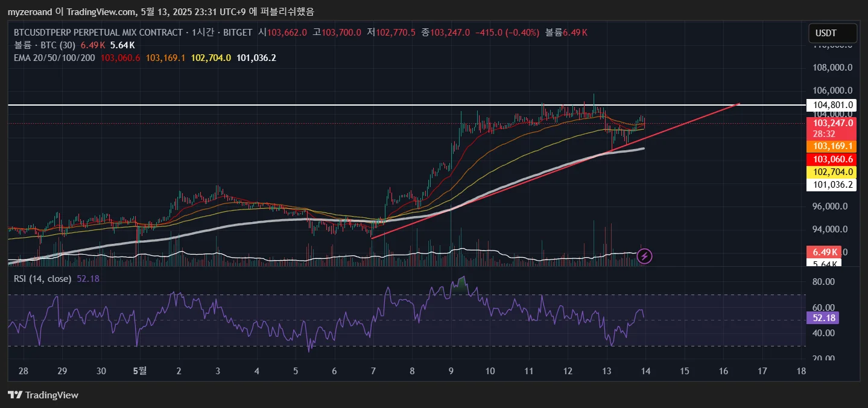Click the TradingView logo
Screen dimensions: 868x408
[x=43, y=395]
